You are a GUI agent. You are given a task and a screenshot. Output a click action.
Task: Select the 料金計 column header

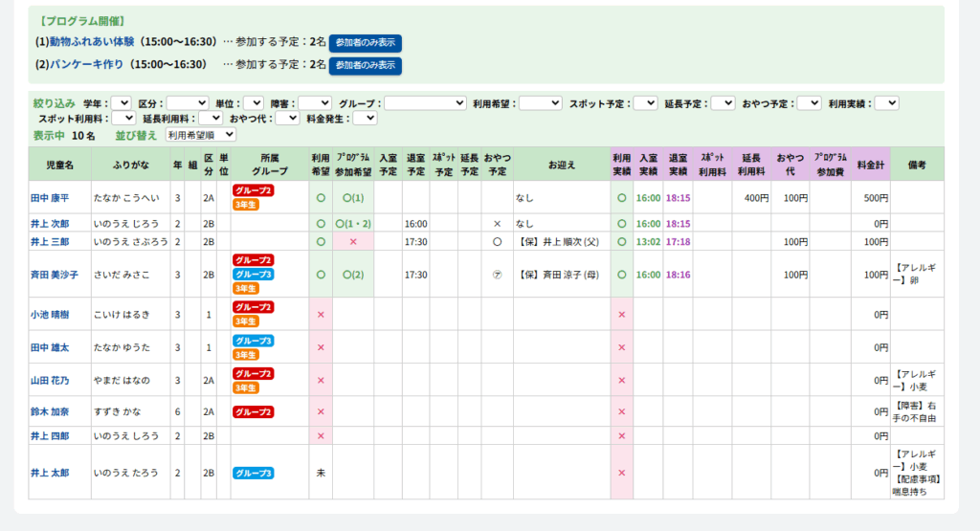870,165
